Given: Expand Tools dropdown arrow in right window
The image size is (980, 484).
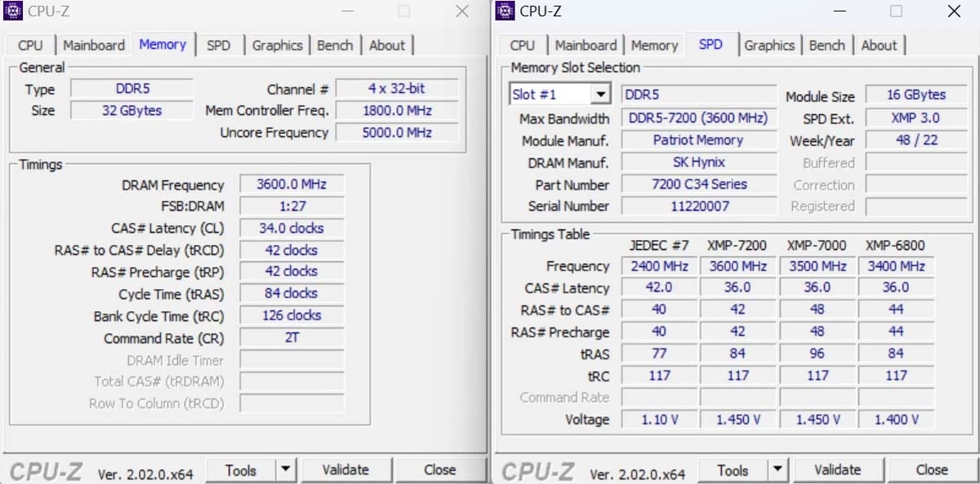Looking at the screenshot, I should point(777,470).
